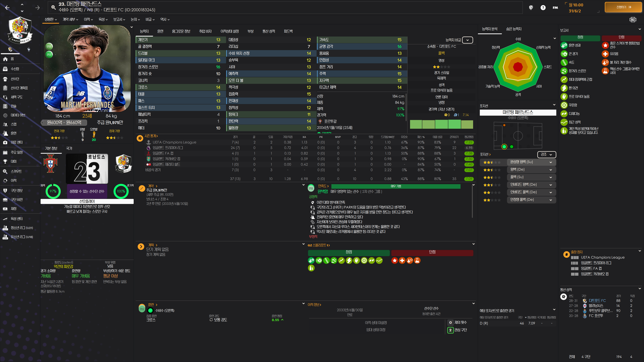Open the help question mark icon
Image resolution: width=644 pixels, height=362 pixels.
click(x=543, y=8)
